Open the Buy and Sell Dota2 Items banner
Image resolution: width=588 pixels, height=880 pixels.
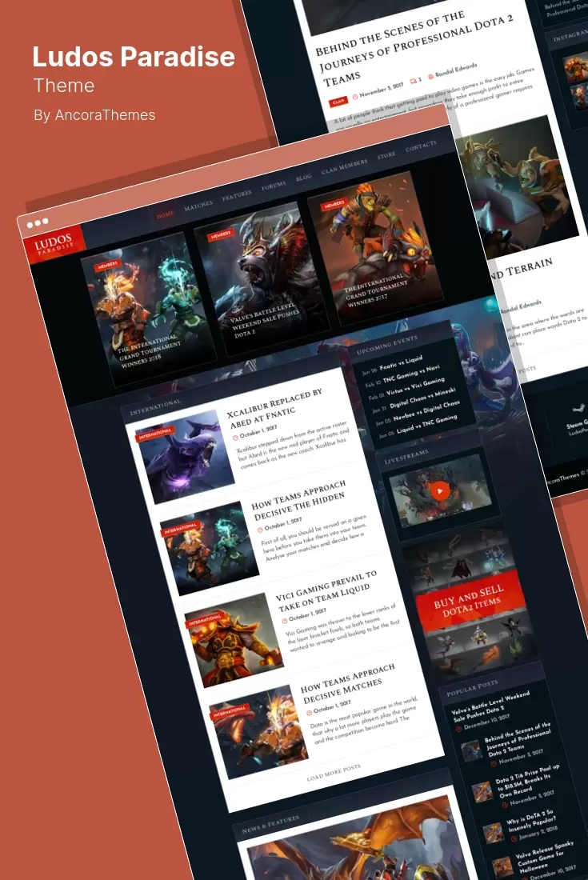[469, 602]
